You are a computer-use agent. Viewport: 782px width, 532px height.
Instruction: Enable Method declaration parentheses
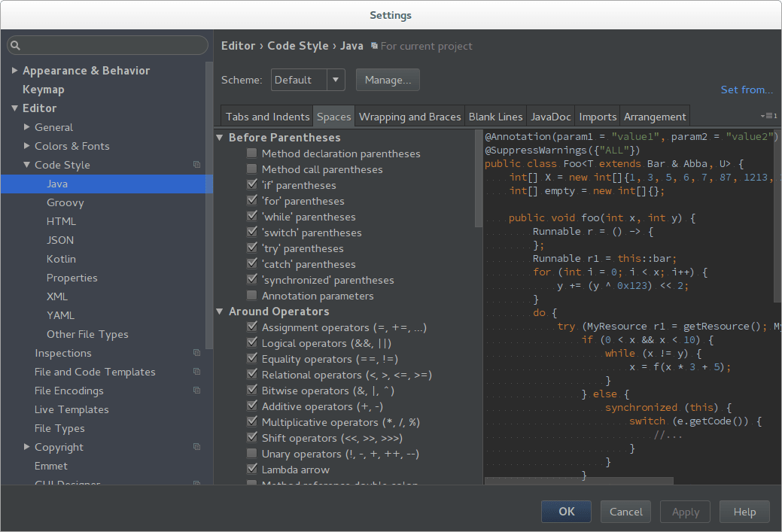[251, 154]
